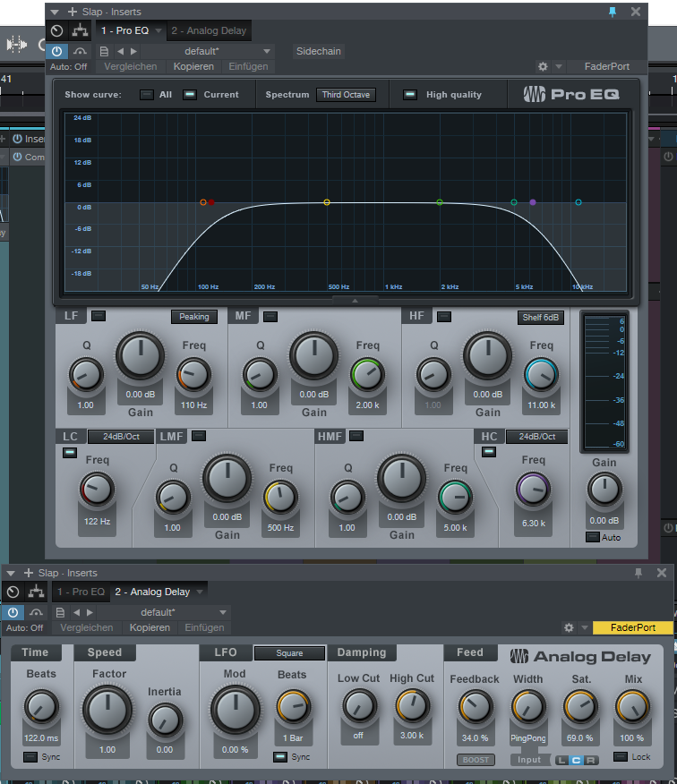Screen dimensions: 677x784
Task: Toggle Show curve Current
Action: tap(190, 95)
